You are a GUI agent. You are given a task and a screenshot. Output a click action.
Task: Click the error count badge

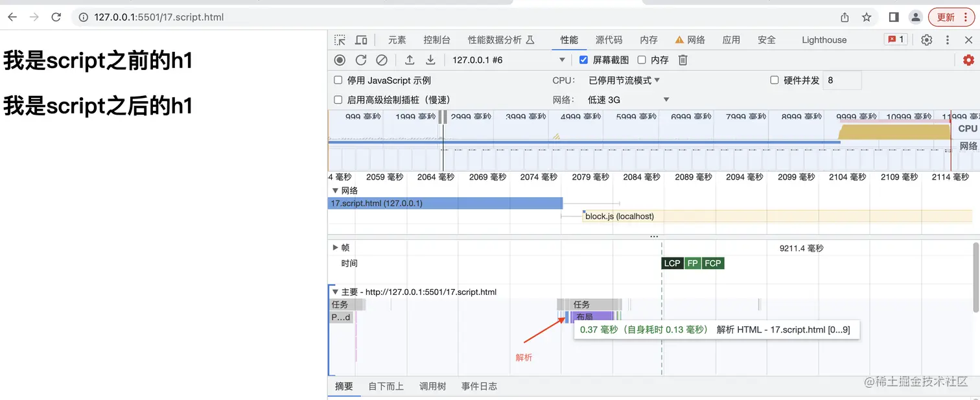(x=896, y=40)
